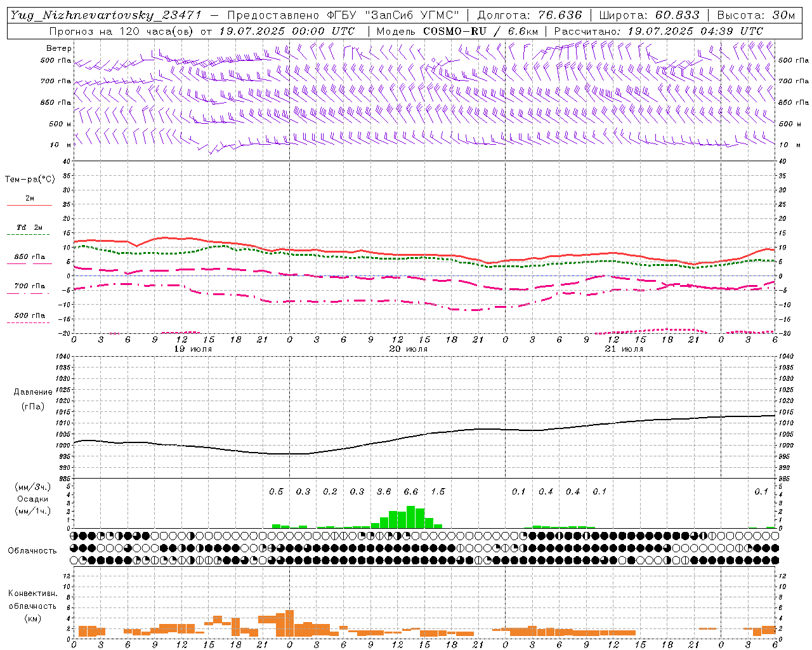812x650 pixels.
Task: Click the '850 гПа' temperature legend entry
Action: [29, 257]
